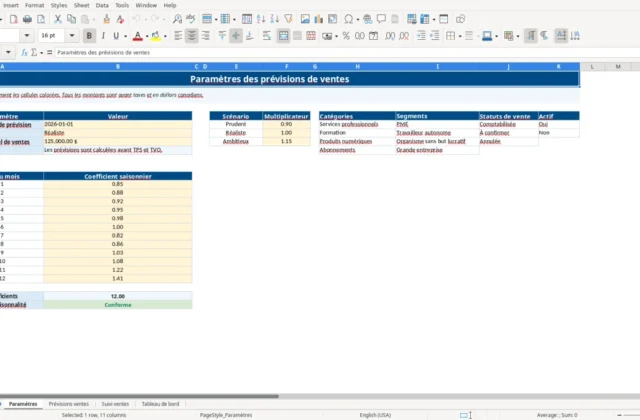The image size is (640, 420).
Task: Open the Format menu
Action: pyautogui.click(x=34, y=5)
